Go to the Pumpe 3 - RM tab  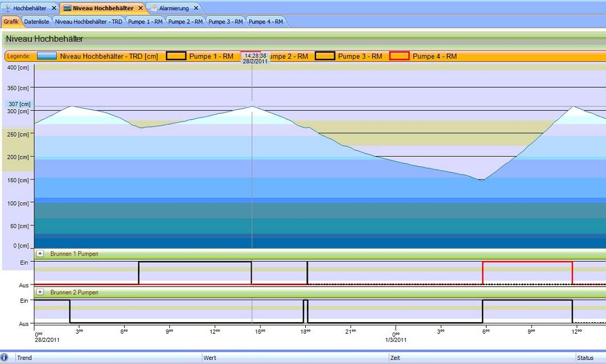225,22
